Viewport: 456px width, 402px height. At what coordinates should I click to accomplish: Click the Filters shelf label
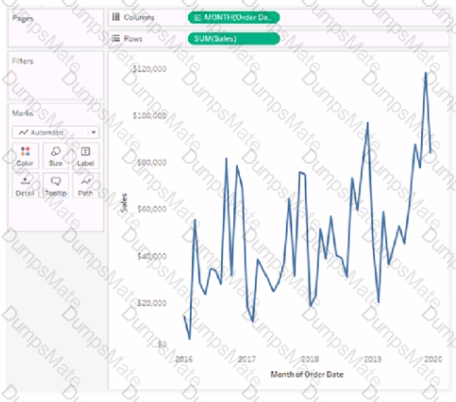(x=23, y=61)
